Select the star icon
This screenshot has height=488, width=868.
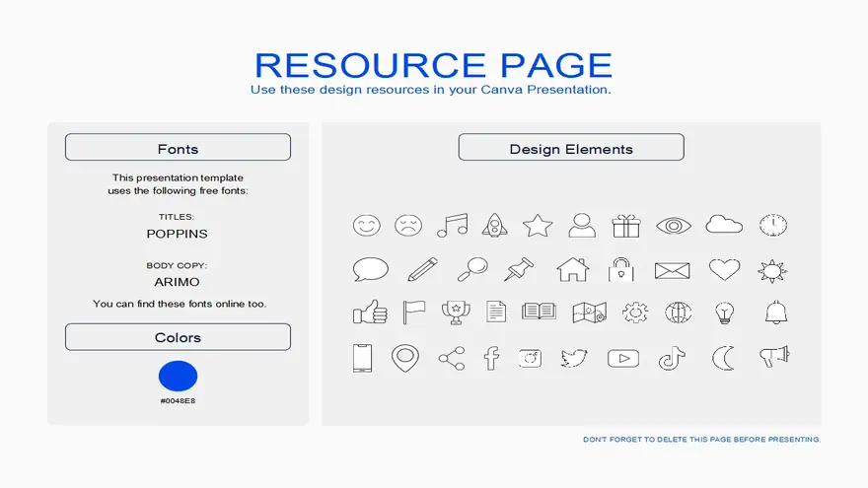pos(538,226)
